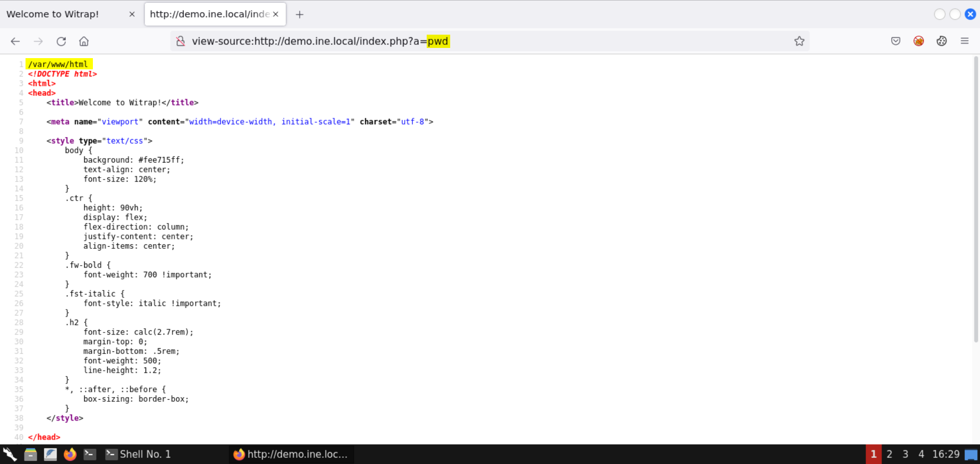Click the line-height: 1.2; line
The height and width of the screenshot is (464, 980).
coord(122,371)
